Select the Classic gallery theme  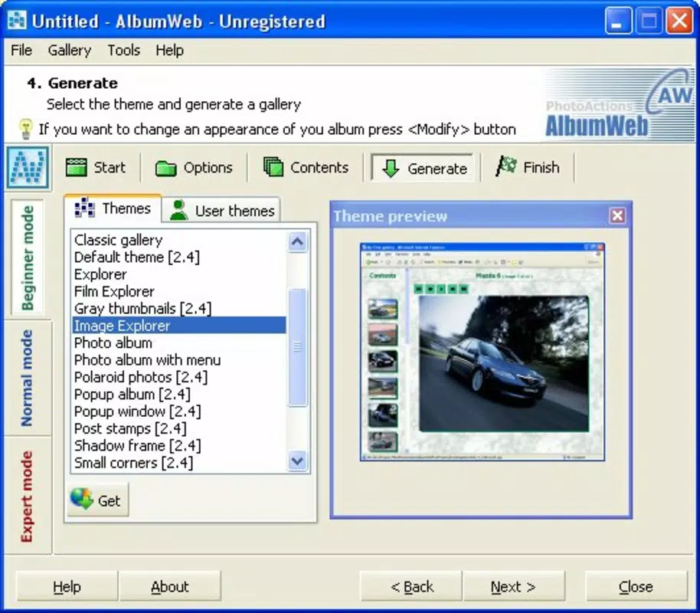click(179, 240)
